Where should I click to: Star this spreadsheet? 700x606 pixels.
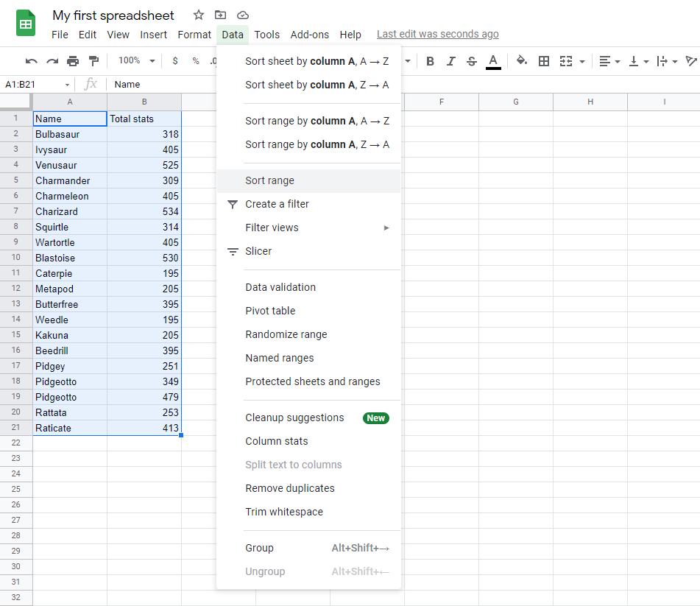[199, 15]
